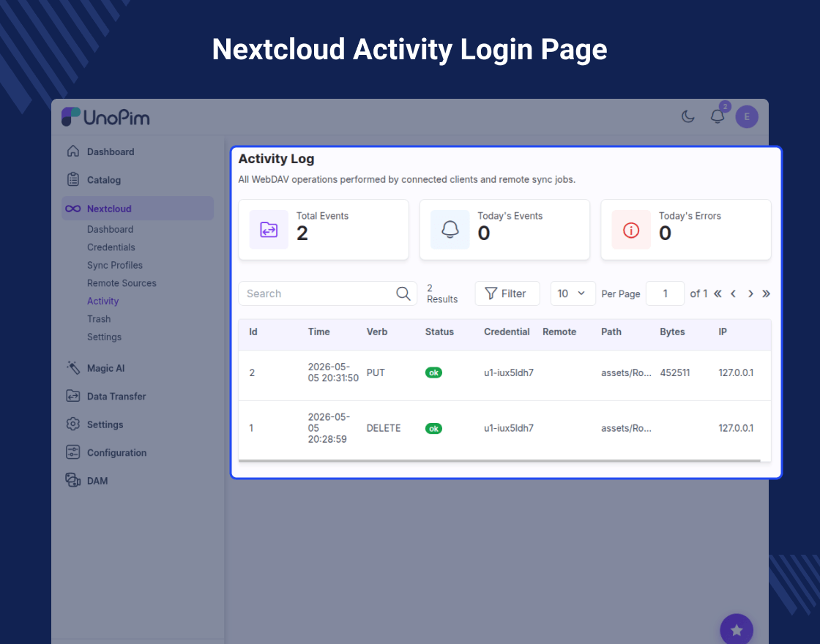The height and width of the screenshot is (644, 820).
Task: Click the Settings gear icon in sidebar
Action: pyautogui.click(x=73, y=424)
